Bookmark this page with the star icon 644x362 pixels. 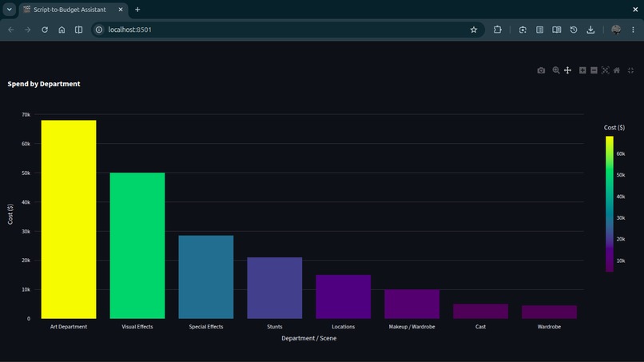pyautogui.click(x=474, y=30)
